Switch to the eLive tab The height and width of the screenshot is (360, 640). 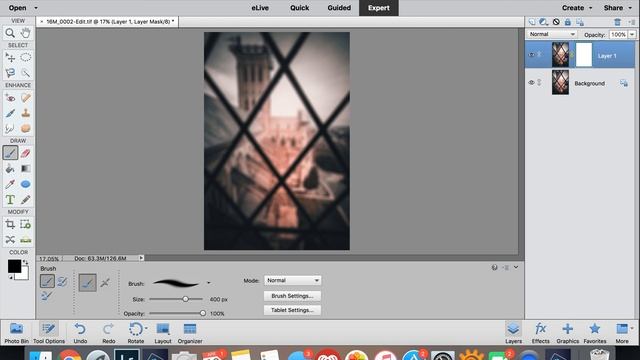click(260, 8)
